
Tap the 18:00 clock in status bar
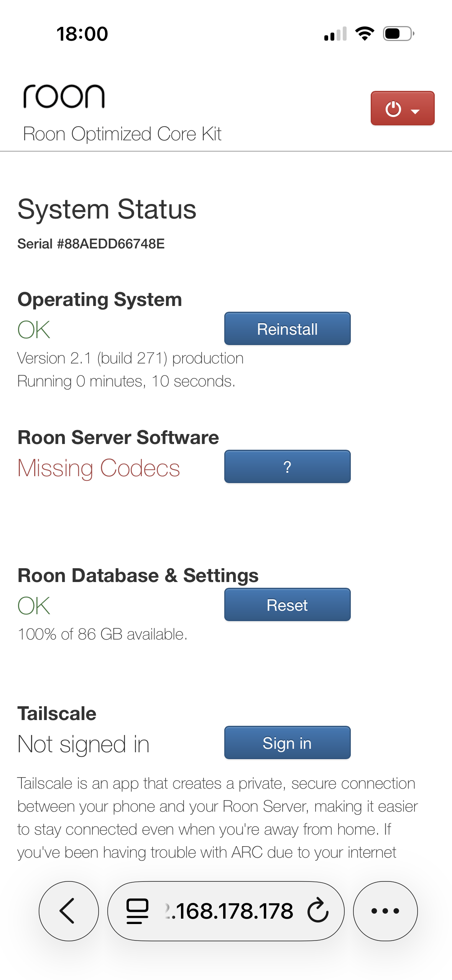point(82,34)
